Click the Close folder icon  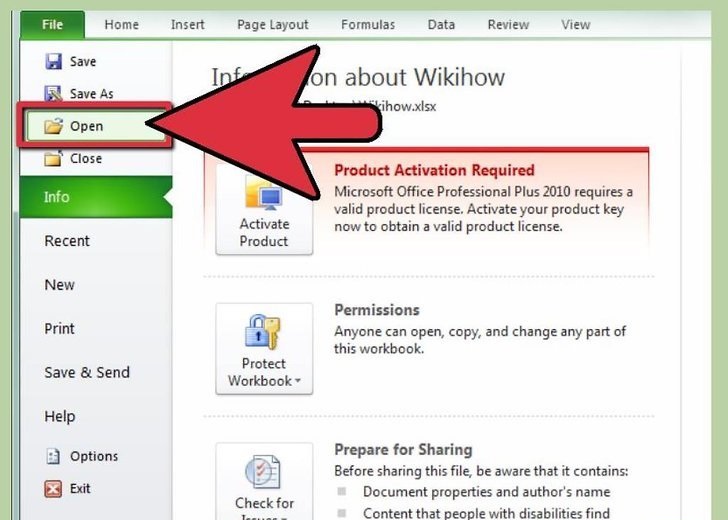click(x=53, y=158)
